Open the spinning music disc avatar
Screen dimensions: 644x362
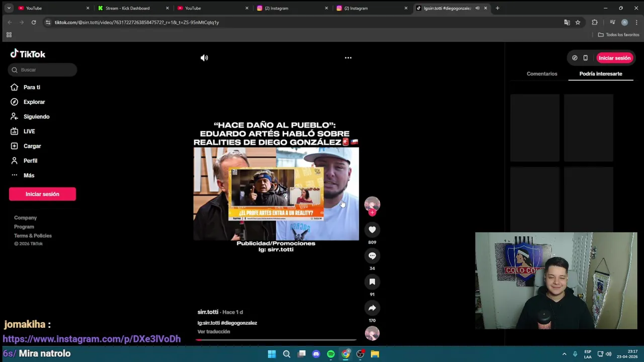pos(372,333)
